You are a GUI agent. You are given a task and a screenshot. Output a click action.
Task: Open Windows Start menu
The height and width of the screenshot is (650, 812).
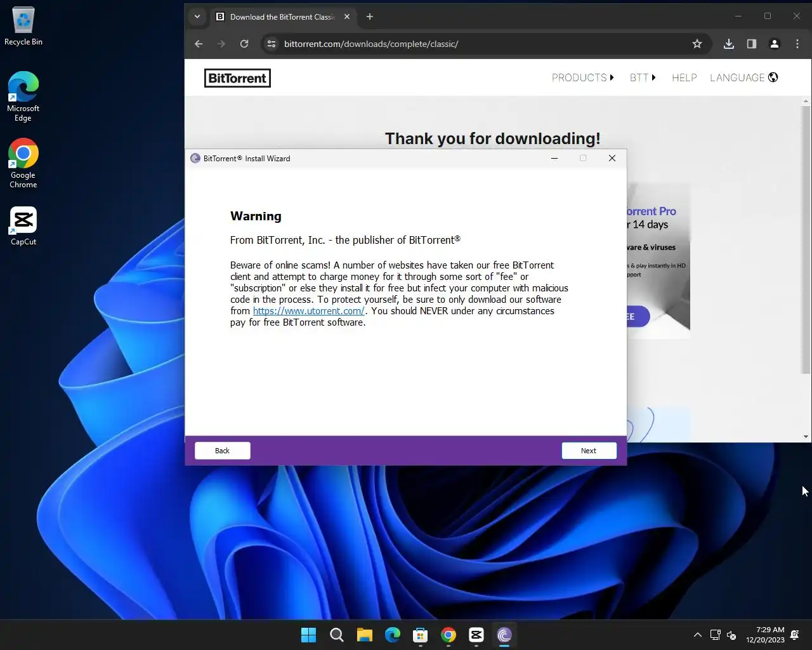309,635
